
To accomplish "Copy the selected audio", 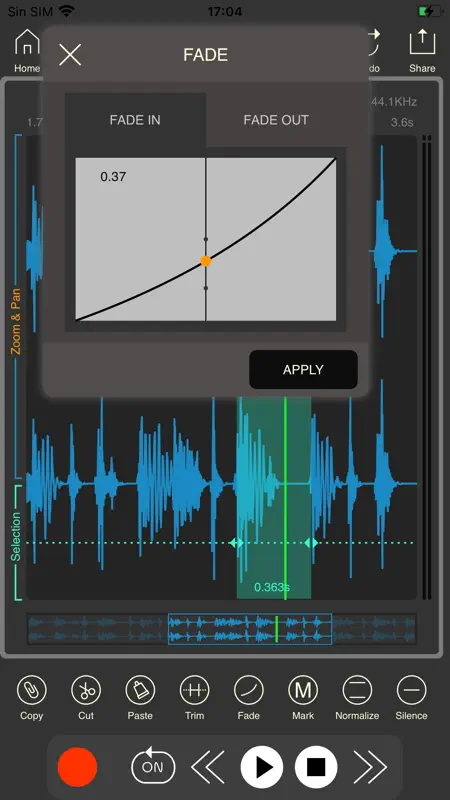I will click(32, 697).
